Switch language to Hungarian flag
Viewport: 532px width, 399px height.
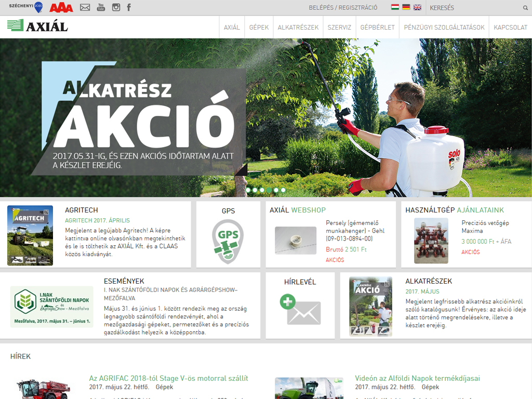[395, 7]
